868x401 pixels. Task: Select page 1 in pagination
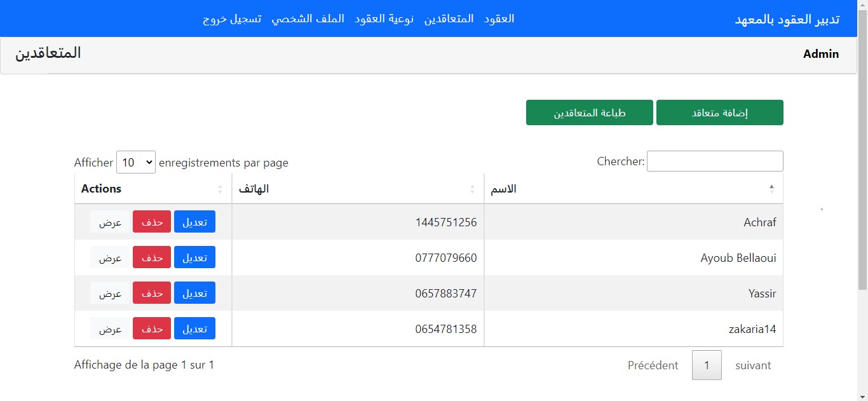707,365
